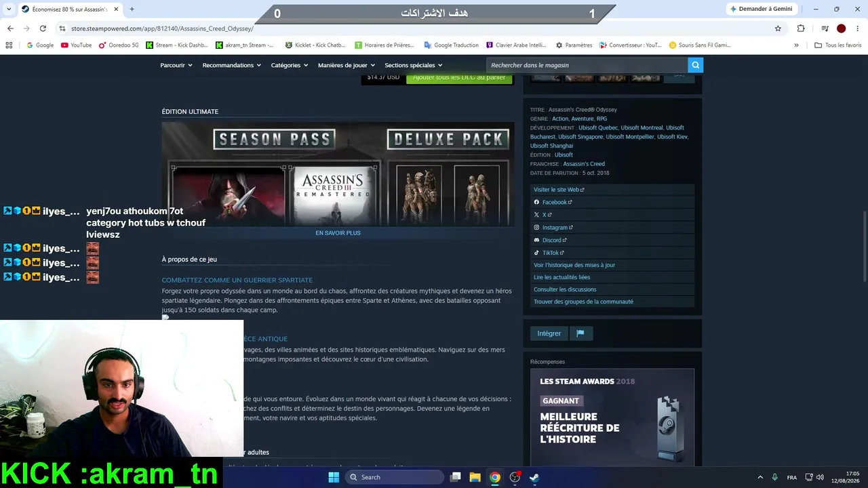Open Lire les actualités liées
868x488 pixels.
[x=562, y=277]
